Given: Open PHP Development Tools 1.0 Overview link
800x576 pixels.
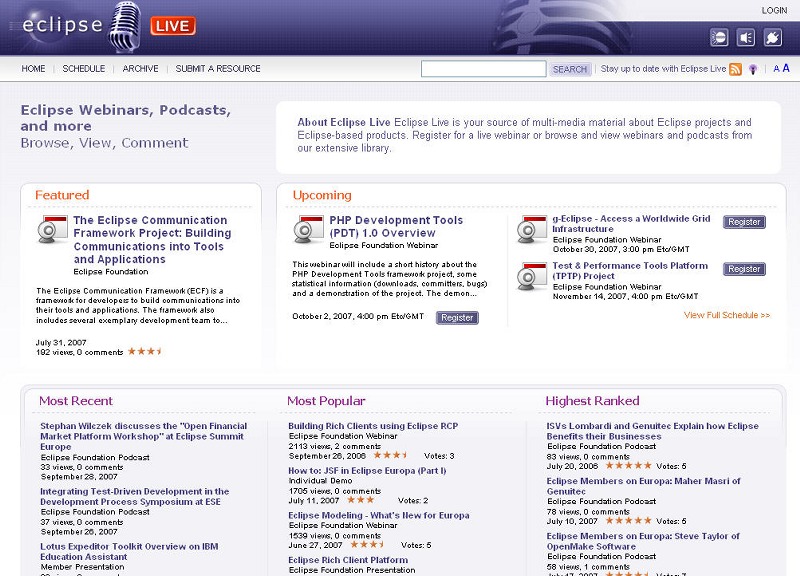Looking at the screenshot, I should [x=396, y=227].
